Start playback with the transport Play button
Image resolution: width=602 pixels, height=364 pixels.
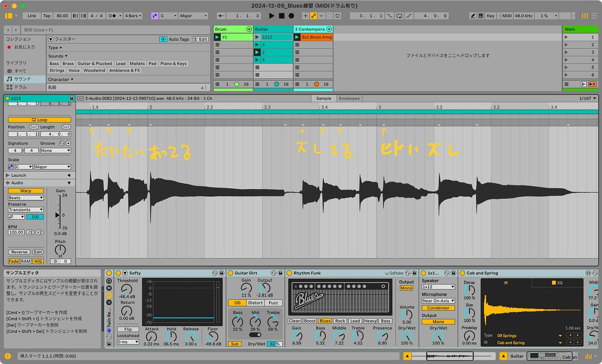(x=272, y=16)
